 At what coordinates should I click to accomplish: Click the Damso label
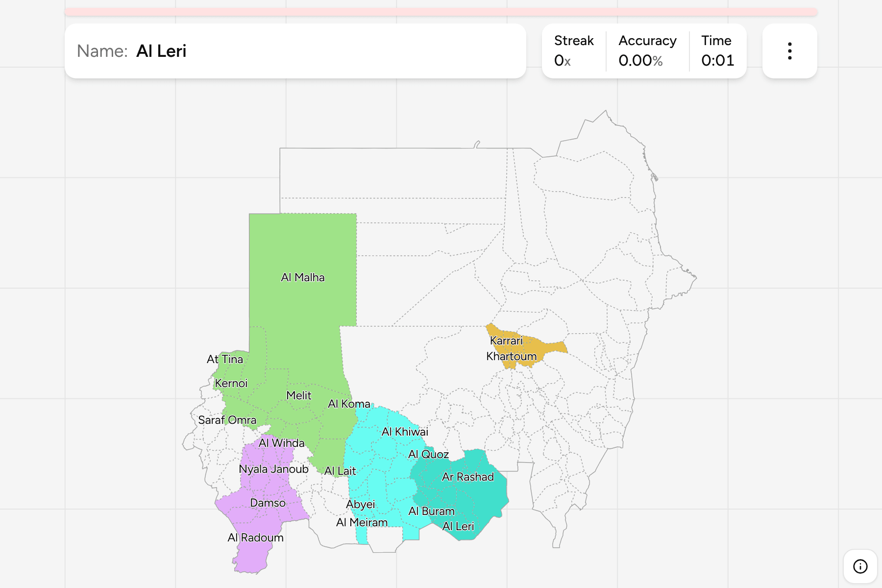[x=268, y=503]
